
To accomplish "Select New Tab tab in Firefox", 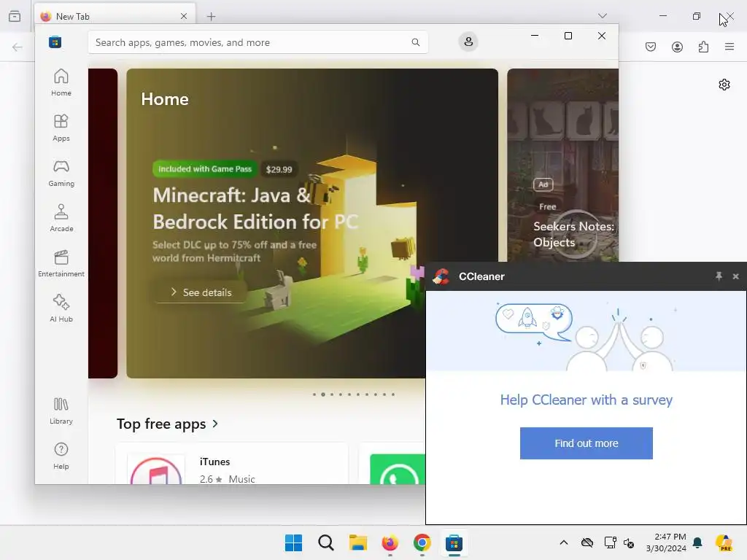I will [115, 16].
